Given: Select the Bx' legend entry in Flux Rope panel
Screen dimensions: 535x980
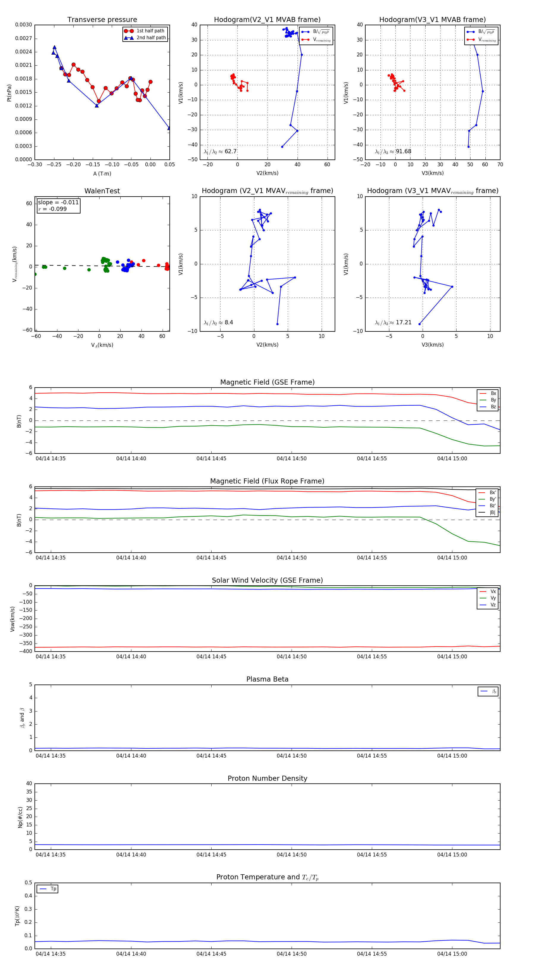Looking at the screenshot, I should (487, 492).
